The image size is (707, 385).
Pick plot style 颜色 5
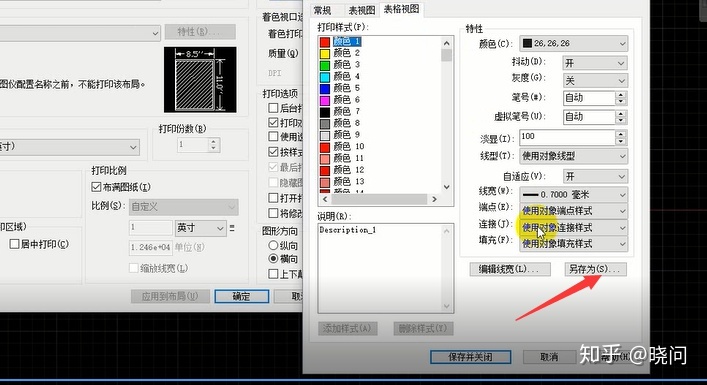[346, 88]
